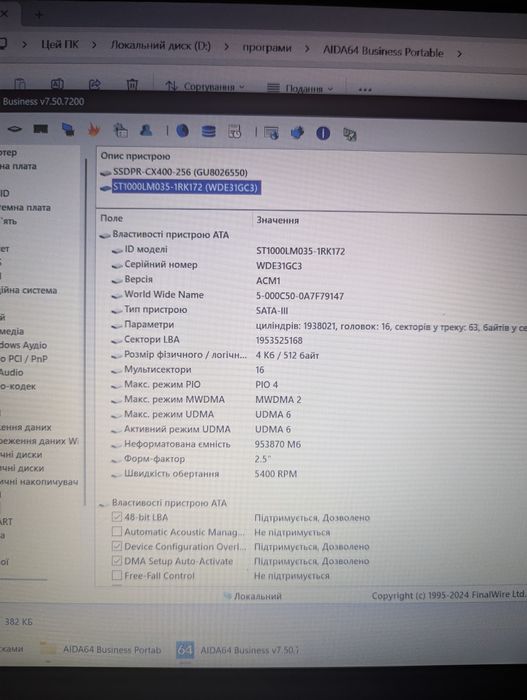Collapse the lower Властивості пристрою ATA group
The image size is (527, 700).
point(103,504)
